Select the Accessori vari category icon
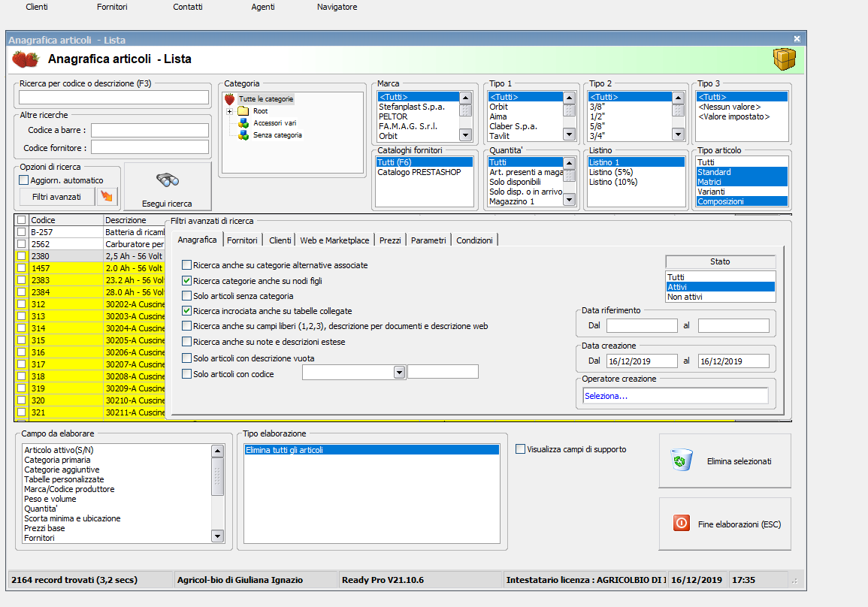Viewport: 868px width, 607px height. pyautogui.click(x=243, y=123)
